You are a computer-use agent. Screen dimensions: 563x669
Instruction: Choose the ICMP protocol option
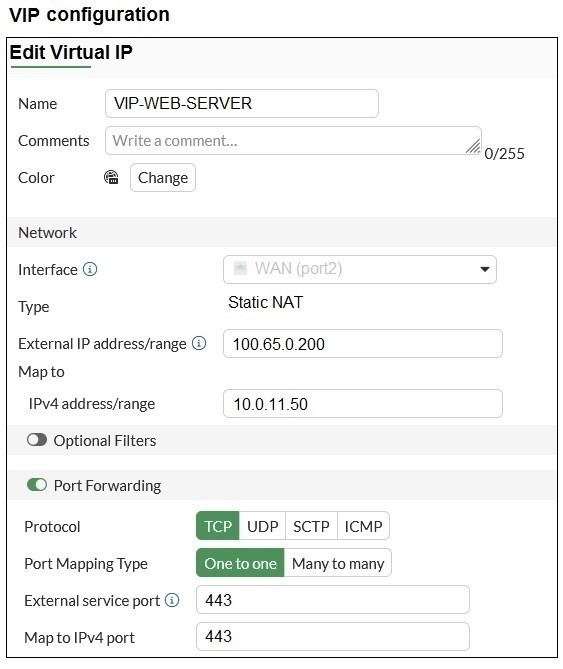363,526
